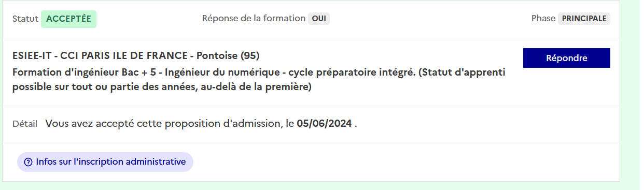This screenshot has width=644, height=190.
Task: Click the PRINCIPALE phase badge
Action: tap(584, 19)
